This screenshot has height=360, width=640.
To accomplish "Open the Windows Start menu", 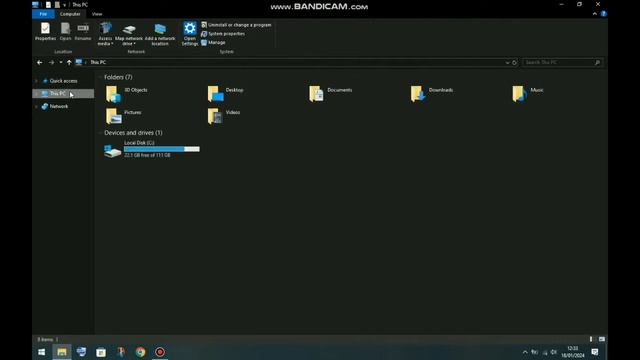I will [x=42, y=352].
